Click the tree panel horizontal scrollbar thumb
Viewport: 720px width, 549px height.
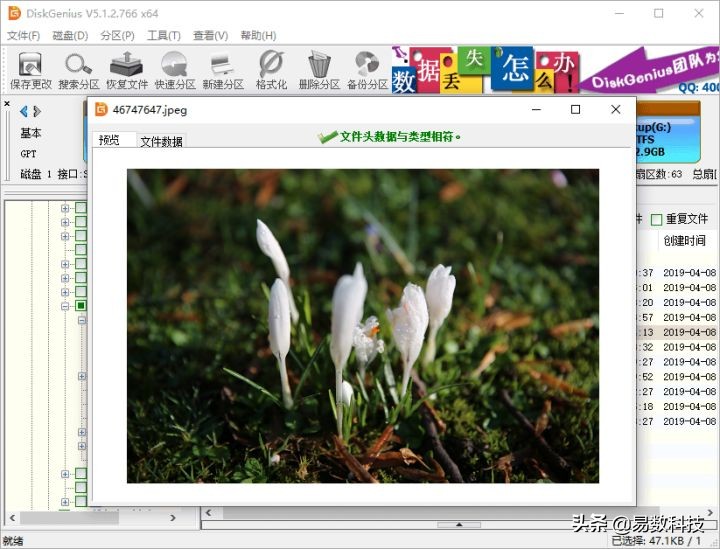pos(69,518)
